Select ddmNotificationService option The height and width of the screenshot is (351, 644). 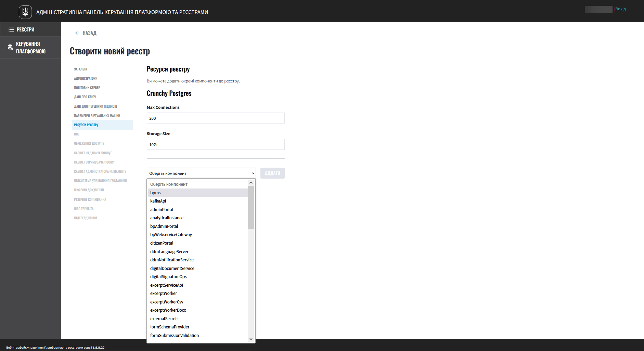[x=198, y=260]
